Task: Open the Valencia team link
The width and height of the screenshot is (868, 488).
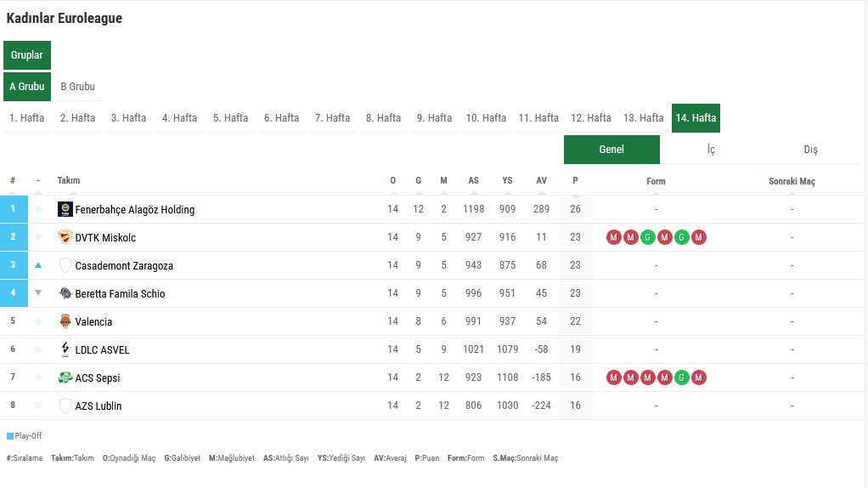Action: [x=93, y=321]
